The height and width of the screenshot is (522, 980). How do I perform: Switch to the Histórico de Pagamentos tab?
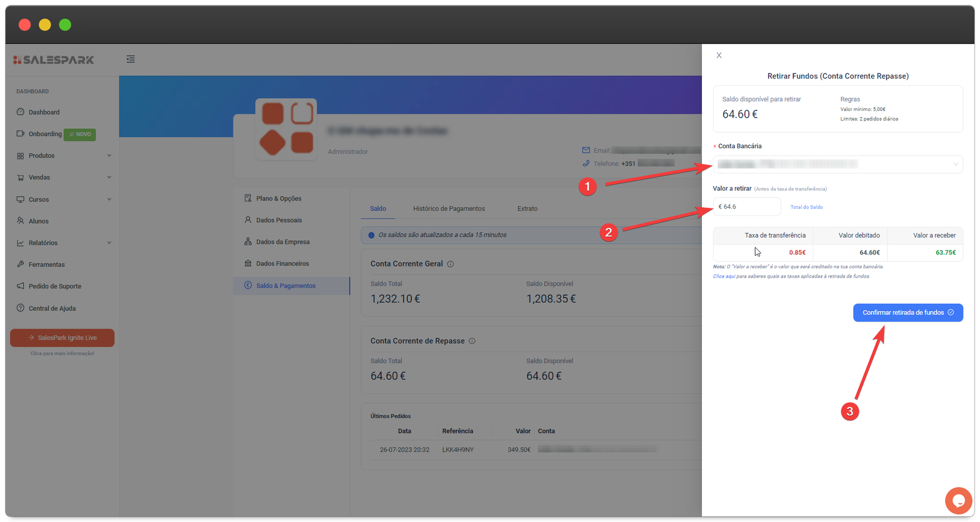pos(448,209)
